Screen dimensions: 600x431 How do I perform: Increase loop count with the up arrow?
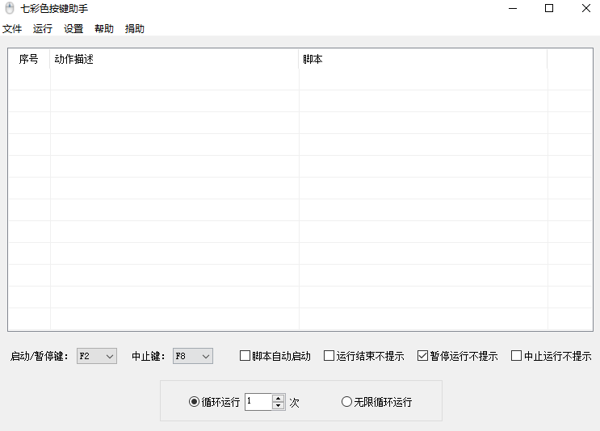click(277, 398)
